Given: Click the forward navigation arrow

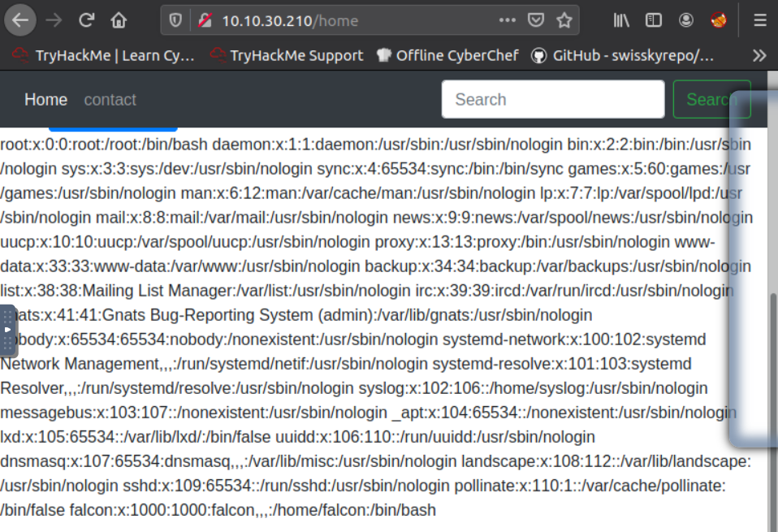Looking at the screenshot, I should pyautogui.click(x=54, y=20).
